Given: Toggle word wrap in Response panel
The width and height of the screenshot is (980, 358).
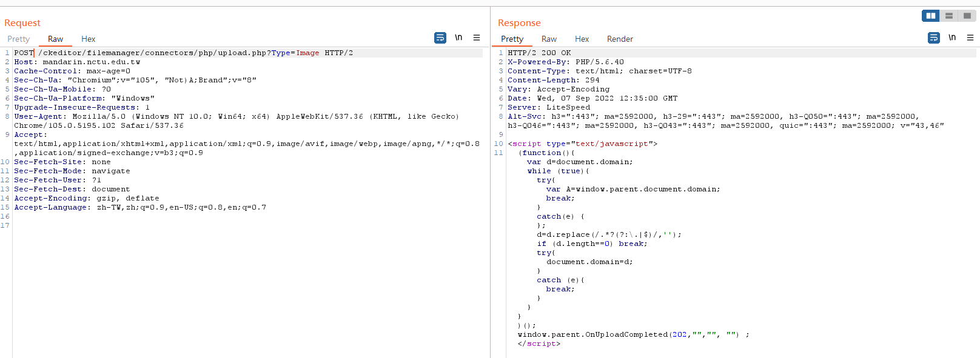Looking at the screenshot, I should [x=934, y=38].
